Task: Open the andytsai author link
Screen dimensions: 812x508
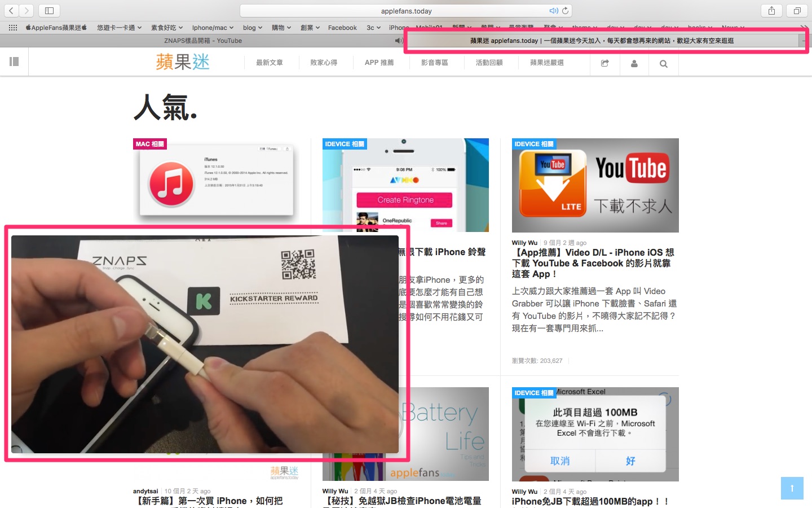Action: coord(145,491)
